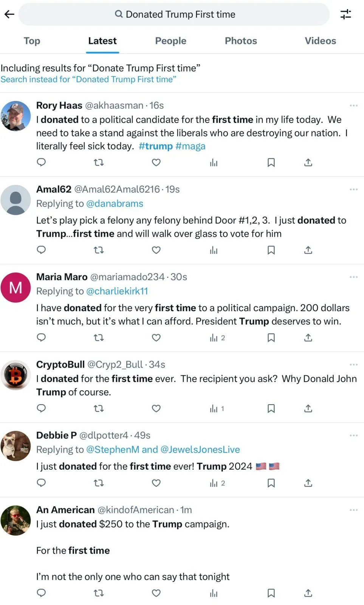Viewport: 364px width, 605px height.
Task: Expand more menu on An American's tweet
Action: coord(353,510)
